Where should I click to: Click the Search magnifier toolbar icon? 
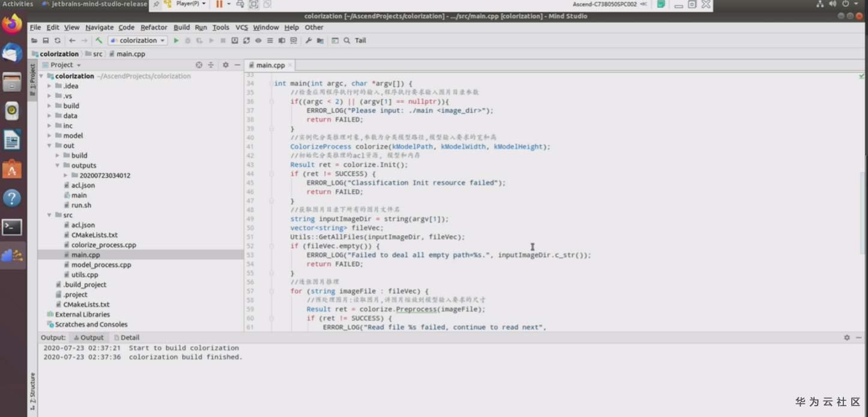click(x=347, y=41)
